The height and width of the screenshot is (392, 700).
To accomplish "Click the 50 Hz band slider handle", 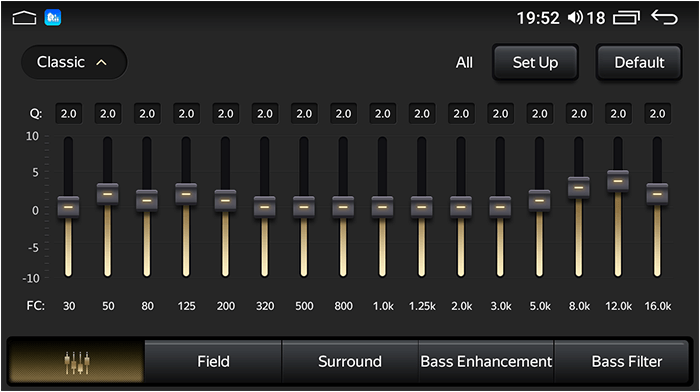I will click(x=108, y=194).
